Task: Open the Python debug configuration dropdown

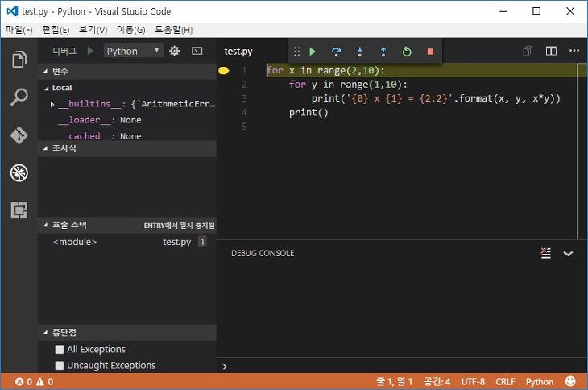Action: coord(133,51)
